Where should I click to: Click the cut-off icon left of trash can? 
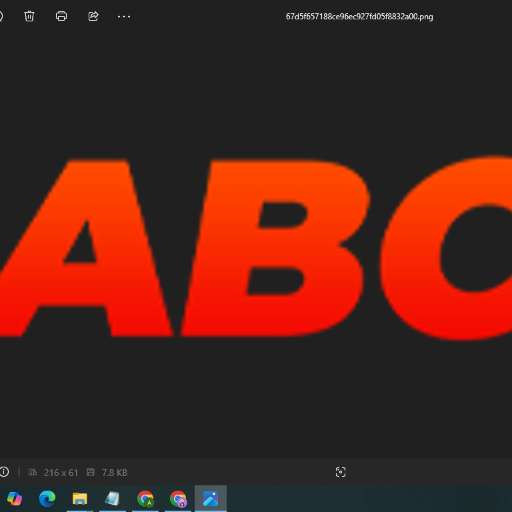[x=1, y=16]
